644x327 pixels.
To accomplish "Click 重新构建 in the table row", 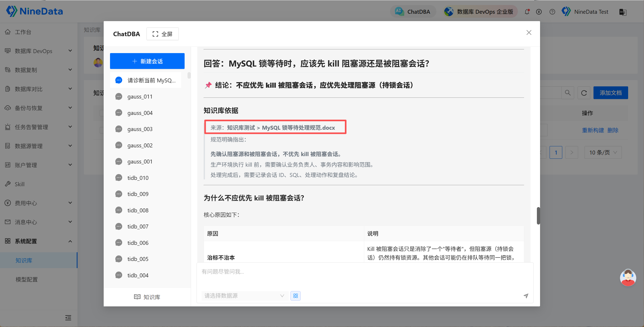I will pos(593,130).
